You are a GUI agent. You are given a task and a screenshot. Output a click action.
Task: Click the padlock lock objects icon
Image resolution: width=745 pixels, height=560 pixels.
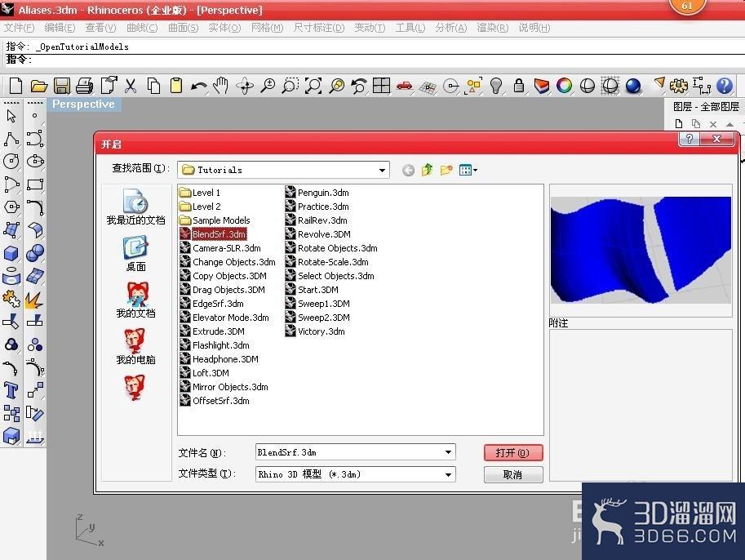pyautogui.click(x=519, y=86)
